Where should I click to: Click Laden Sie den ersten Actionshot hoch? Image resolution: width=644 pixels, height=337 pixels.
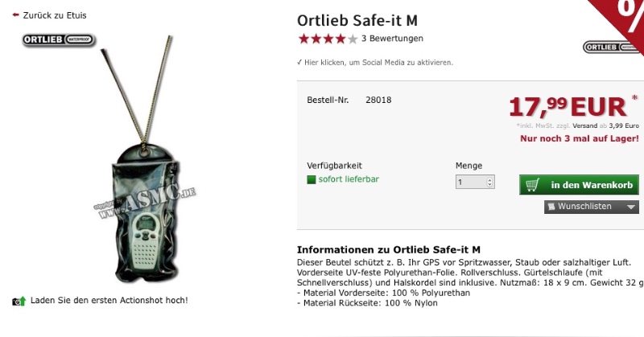pyautogui.click(x=109, y=301)
